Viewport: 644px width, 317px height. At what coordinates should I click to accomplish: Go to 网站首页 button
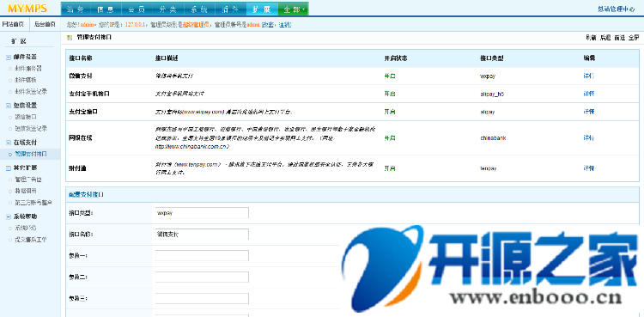point(13,24)
